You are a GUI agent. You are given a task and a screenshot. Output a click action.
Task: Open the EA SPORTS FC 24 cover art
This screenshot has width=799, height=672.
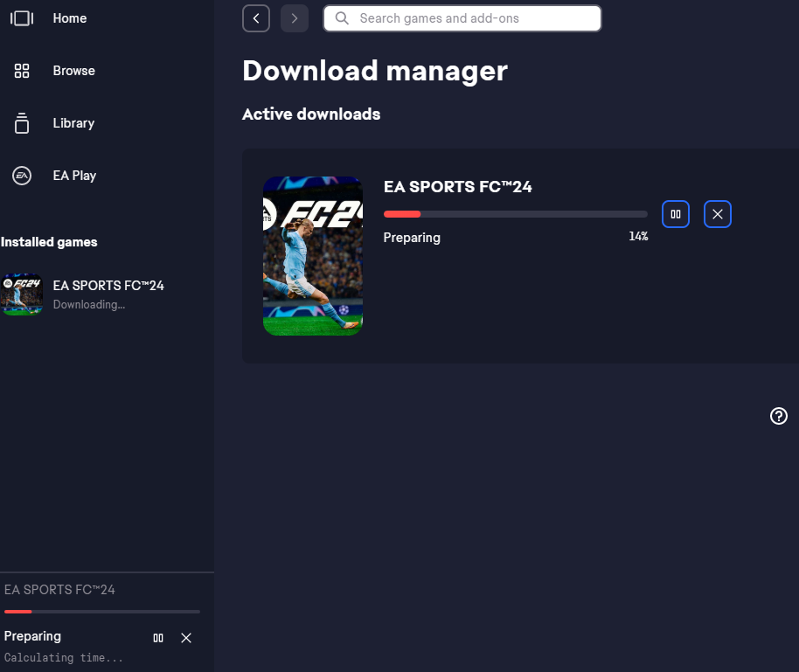pyautogui.click(x=313, y=256)
